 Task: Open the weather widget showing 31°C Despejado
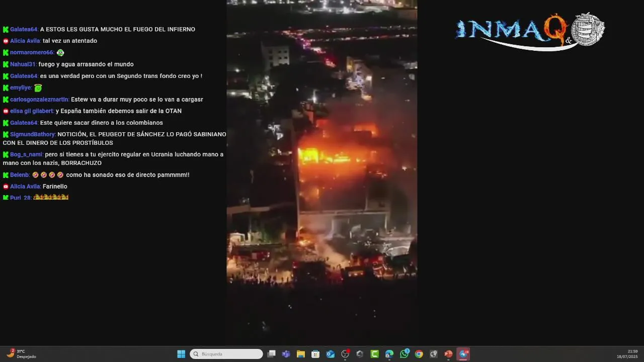click(21, 354)
